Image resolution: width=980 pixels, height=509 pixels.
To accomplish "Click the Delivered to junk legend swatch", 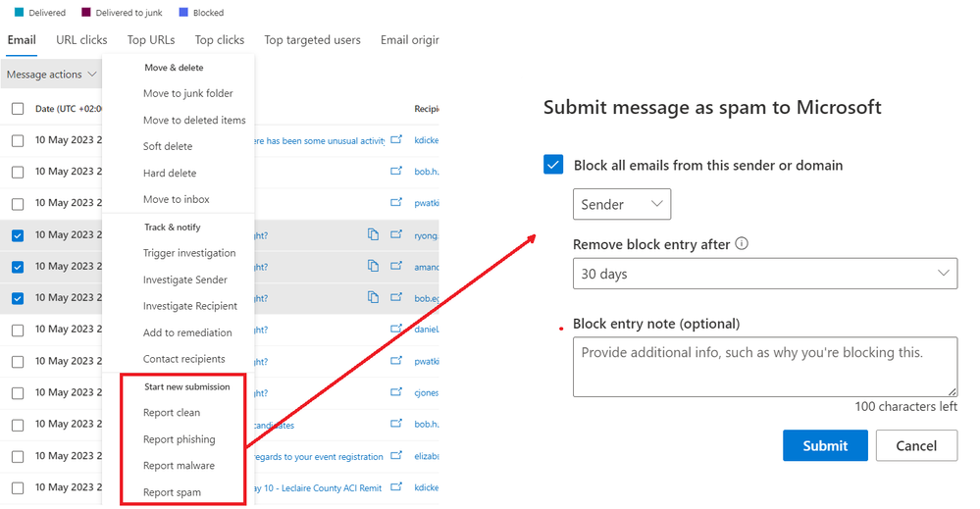I will pos(86,12).
